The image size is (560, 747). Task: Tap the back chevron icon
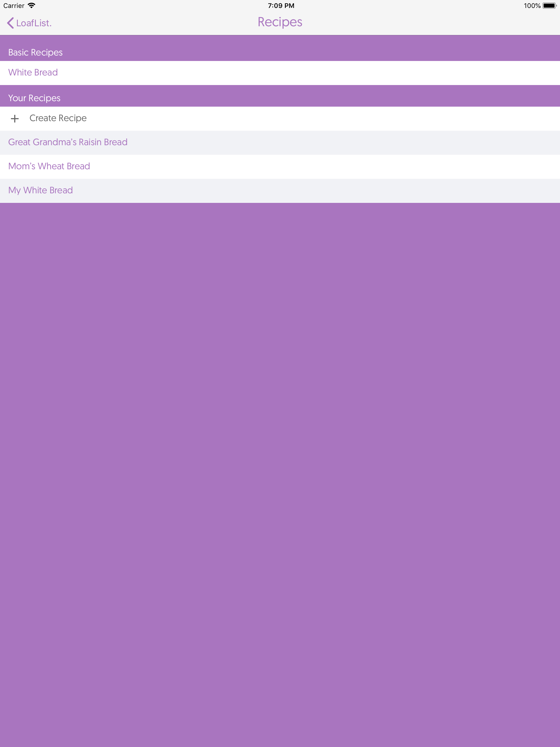[10, 23]
